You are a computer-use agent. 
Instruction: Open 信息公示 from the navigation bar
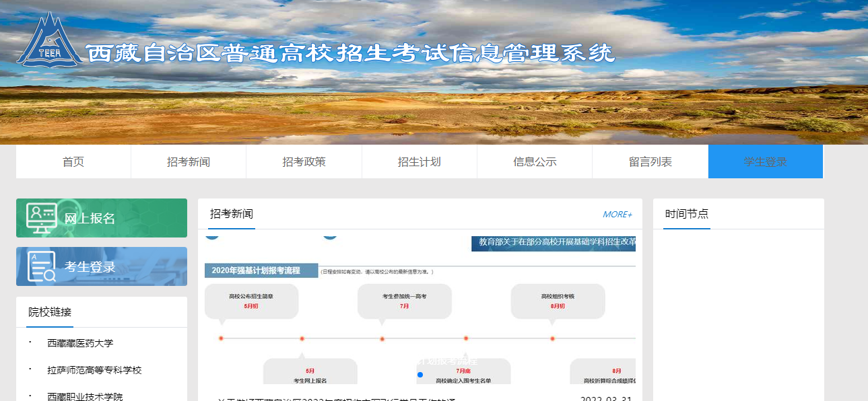click(535, 162)
